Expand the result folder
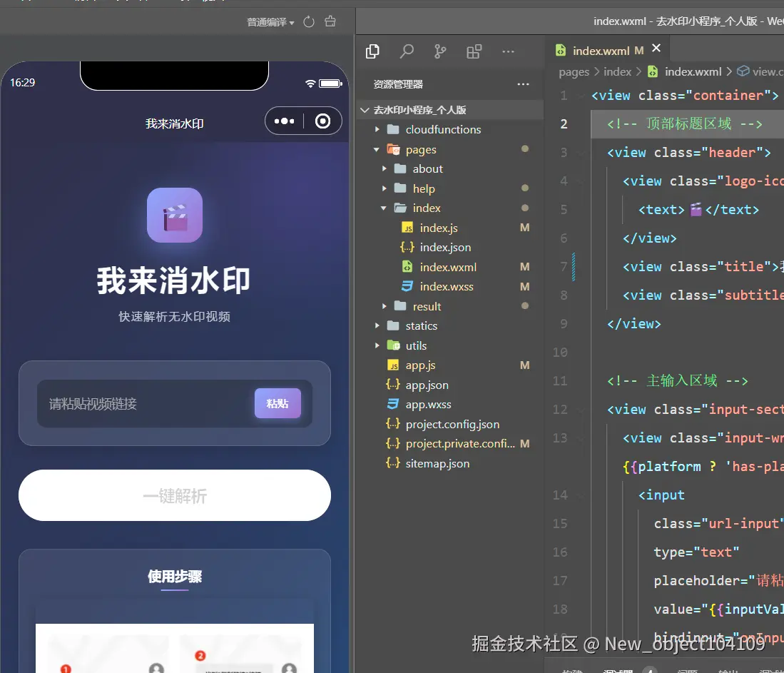Viewport: 784px width, 673px height. pos(384,306)
